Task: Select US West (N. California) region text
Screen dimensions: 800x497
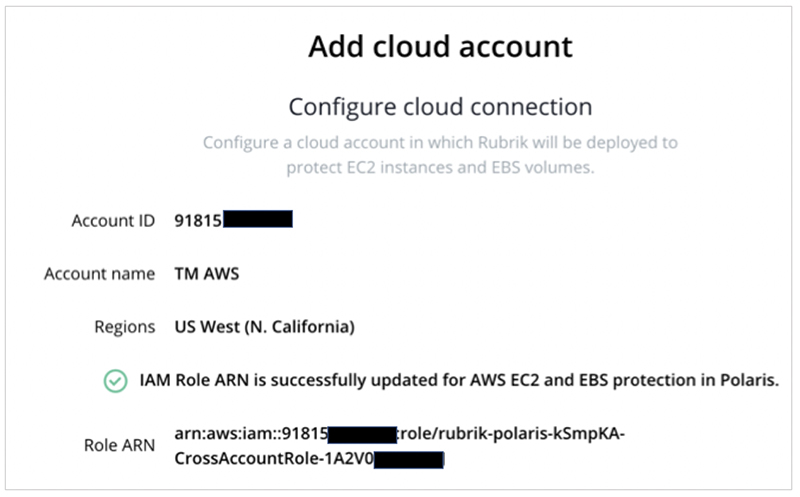Action: tap(264, 327)
